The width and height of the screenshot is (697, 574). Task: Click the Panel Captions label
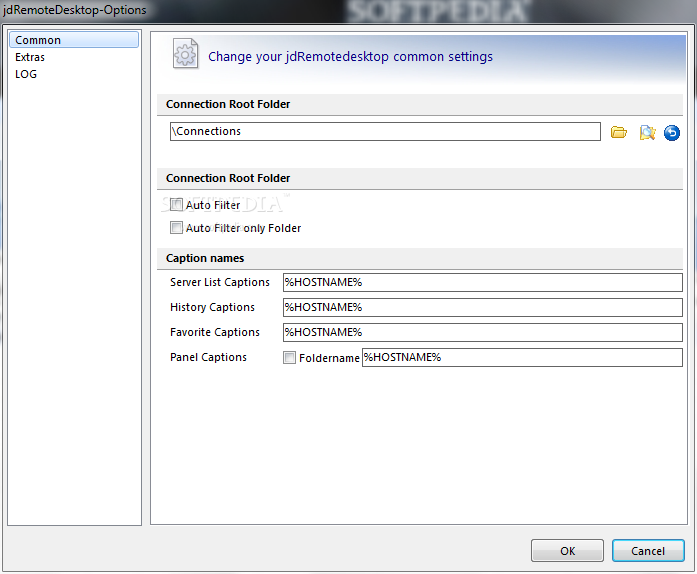pyautogui.click(x=208, y=357)
